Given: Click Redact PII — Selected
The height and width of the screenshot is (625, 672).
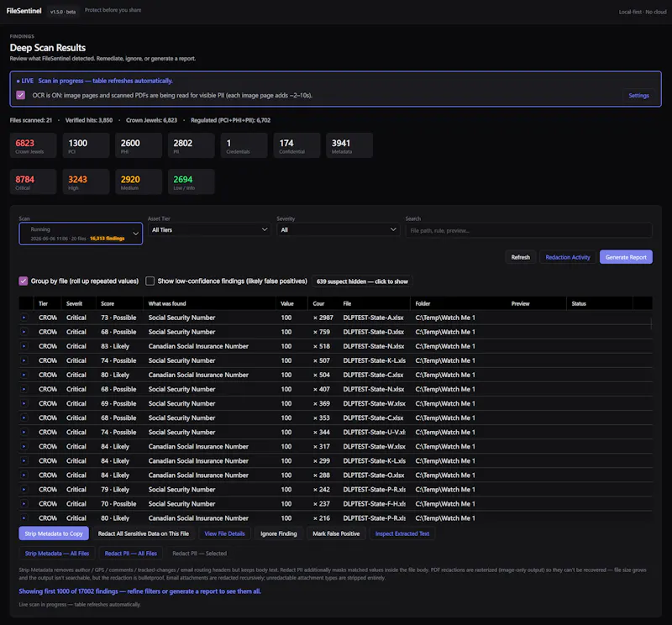Looking at the screenshot, I should click(x=199, y=554).
